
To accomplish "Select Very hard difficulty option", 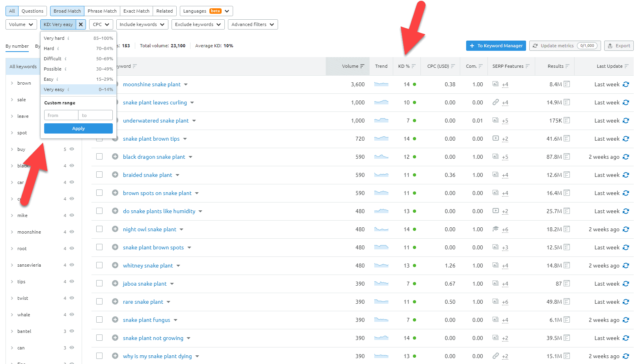I will pos(78,38).
